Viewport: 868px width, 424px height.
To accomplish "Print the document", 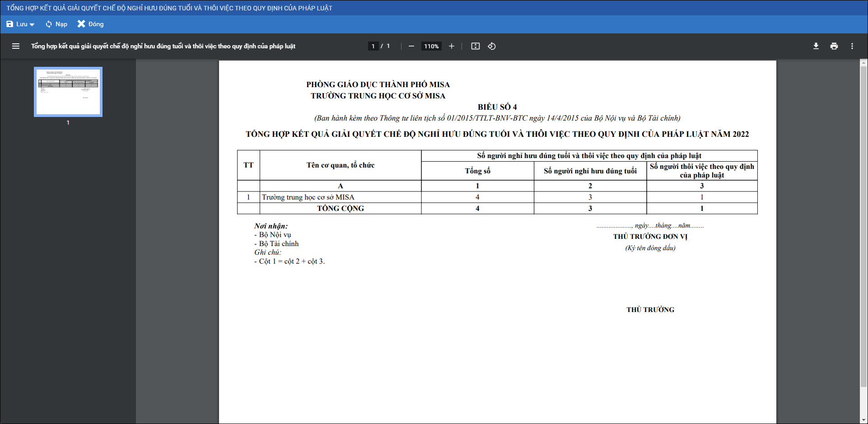I will pyautogui.click(x=834, y=46).
